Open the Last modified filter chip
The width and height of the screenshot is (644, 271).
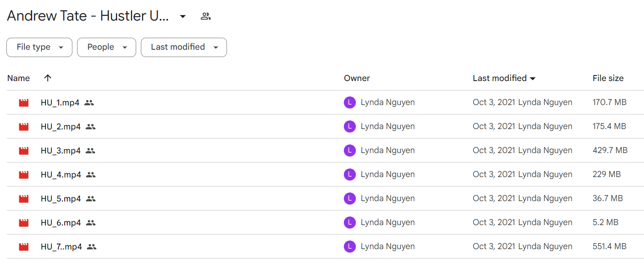click(184, 47)
